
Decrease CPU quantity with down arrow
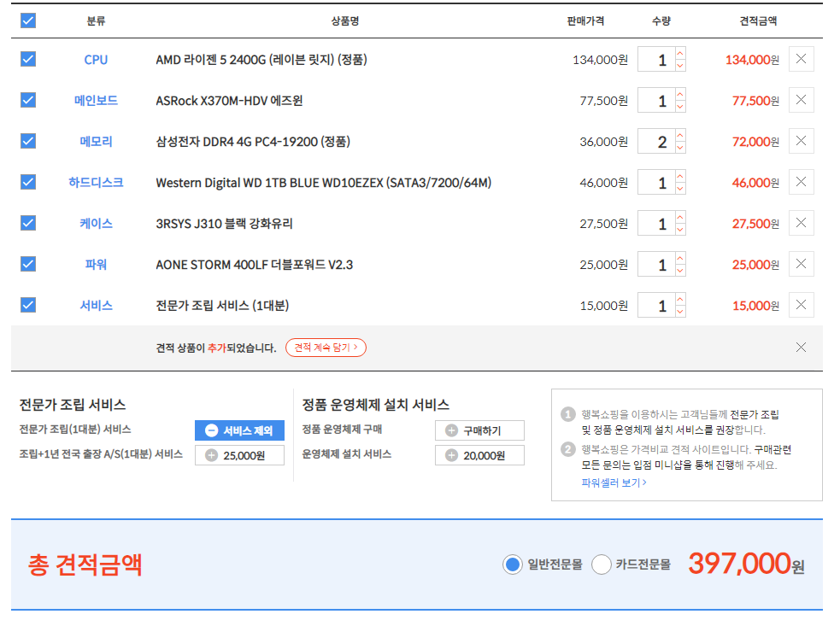click(680, 65)
